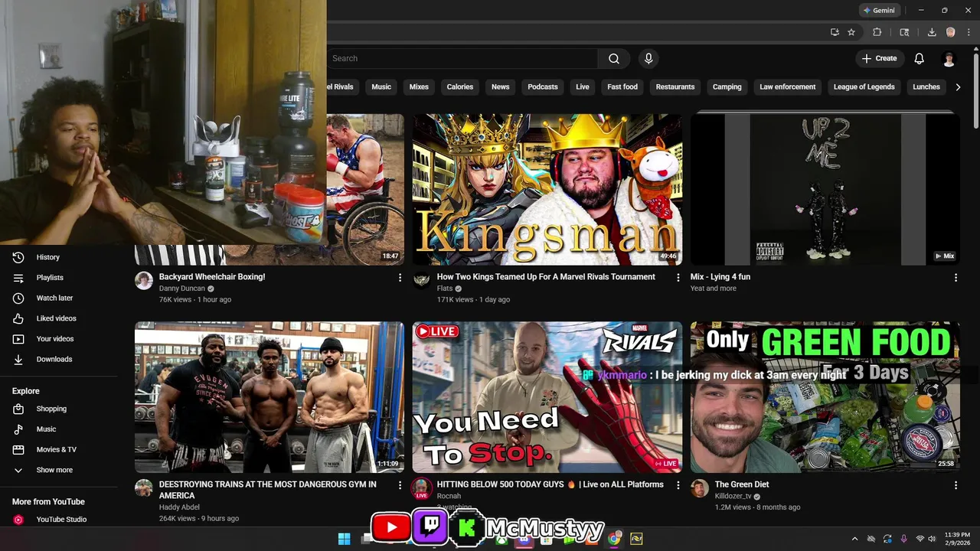Open options menu for Backyard Wheelchair Boxing video
This screenshot has width=980, height=551.
coord(400,278)
